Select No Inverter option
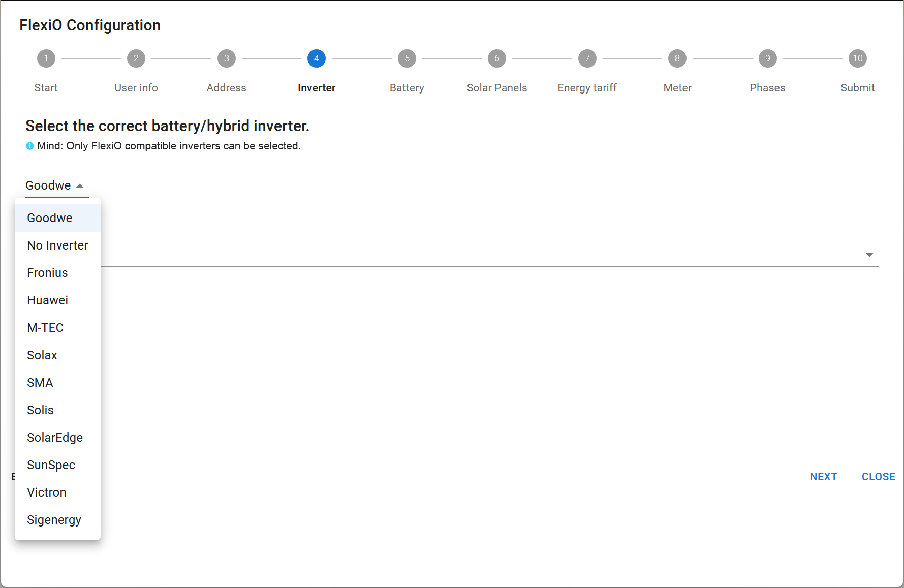 pyautogui.click(x=57, y=245)
